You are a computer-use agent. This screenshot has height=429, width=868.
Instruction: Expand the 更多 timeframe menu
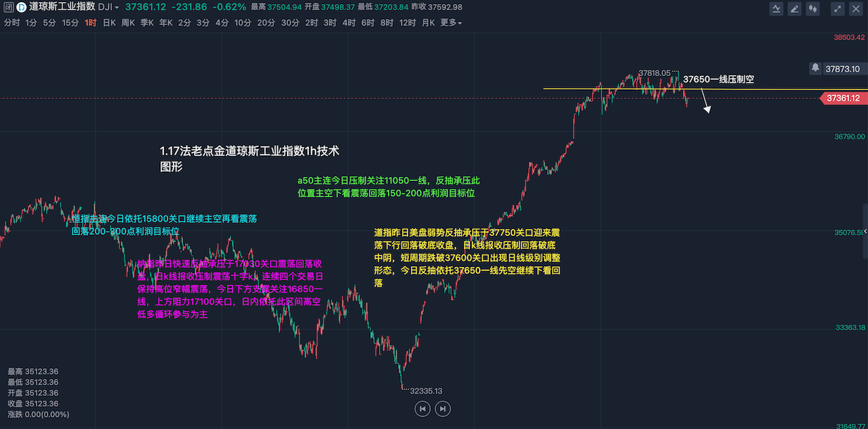click(x=451, y=23)
